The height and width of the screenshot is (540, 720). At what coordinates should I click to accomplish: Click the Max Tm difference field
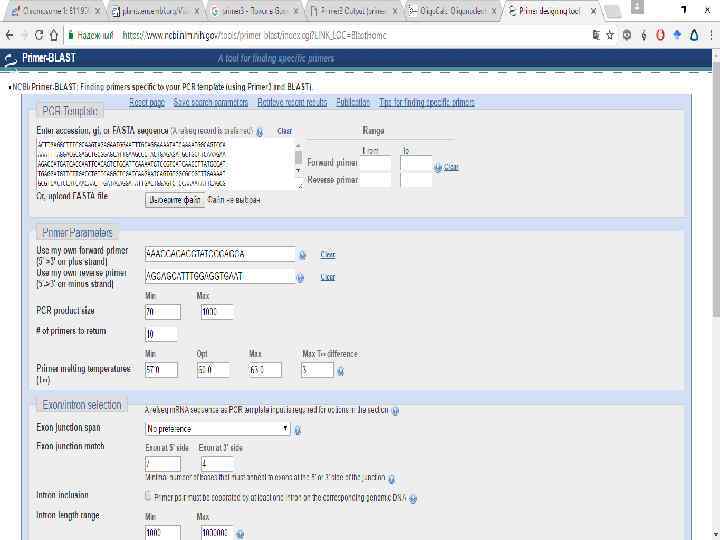click(317, 370)
